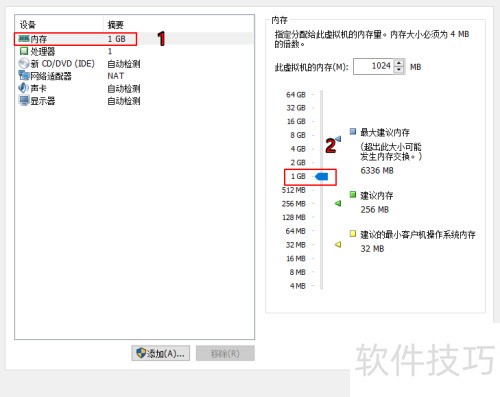This screenshot has width=500, height=397.
Task: Click the 自动检测 summary for CD/DVD
Action: pyautogui.click(x=124, y=64)
